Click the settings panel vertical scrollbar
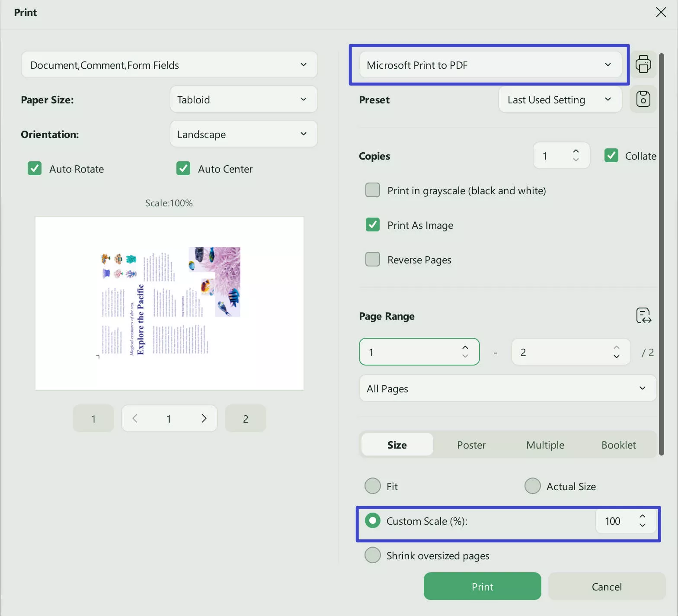This screenshot has height=616, width=678. 662,254
